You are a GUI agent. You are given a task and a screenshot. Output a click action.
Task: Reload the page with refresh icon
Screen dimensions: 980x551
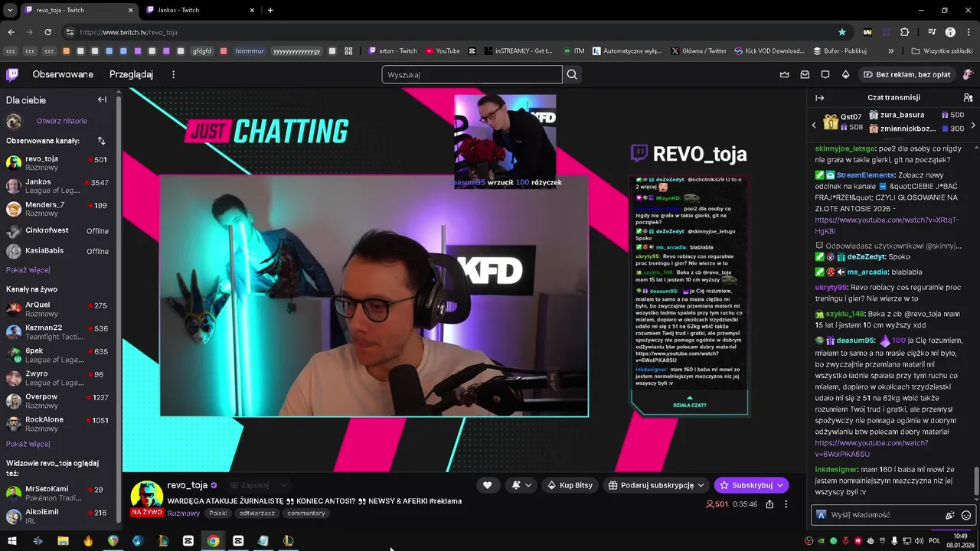click(x=47, y=32)
